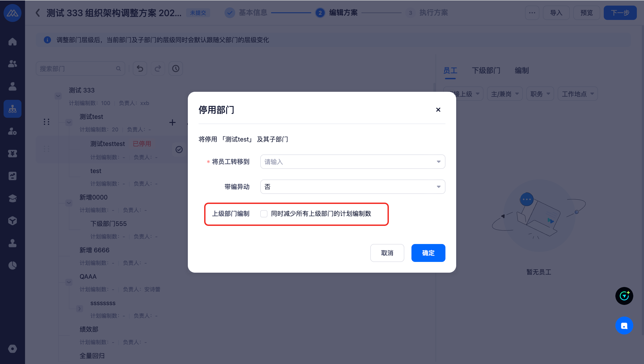Open the history clock icon
Viewport: 644px width, 364px height.
pos(176,69)
